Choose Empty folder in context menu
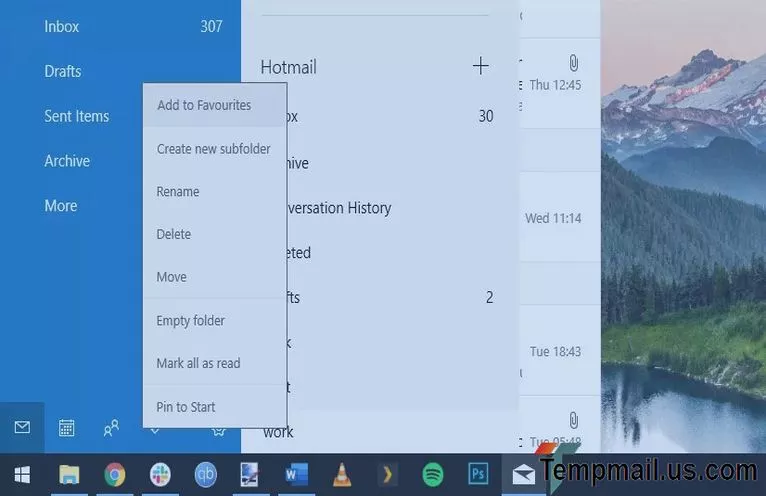 click(190, 321)
